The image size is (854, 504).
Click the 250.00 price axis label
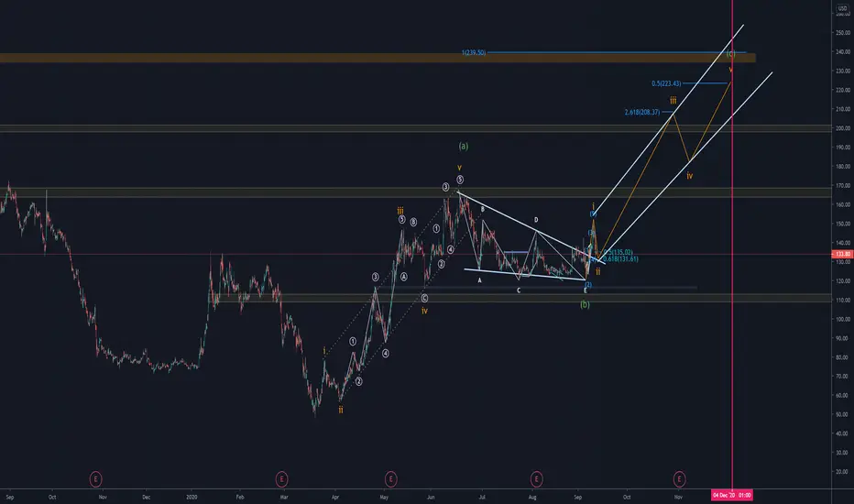843,33
